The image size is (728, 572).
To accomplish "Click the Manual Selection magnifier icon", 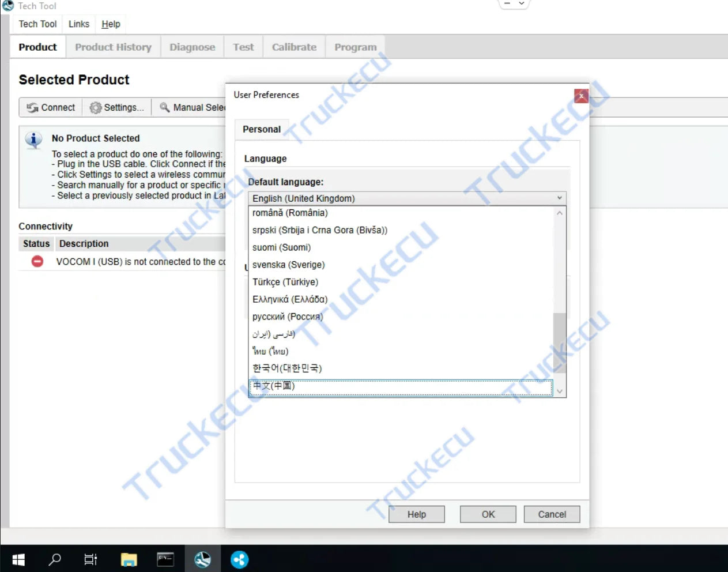I will click(164, 108).
